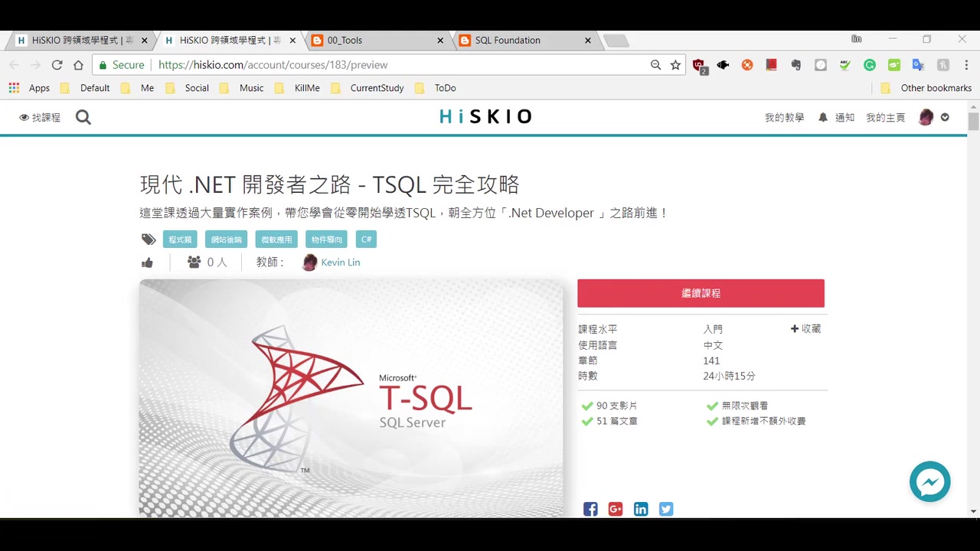This screenshot has height=551, width=980.
Task: Click the notification bell icon
Action: tap(822, 117)
